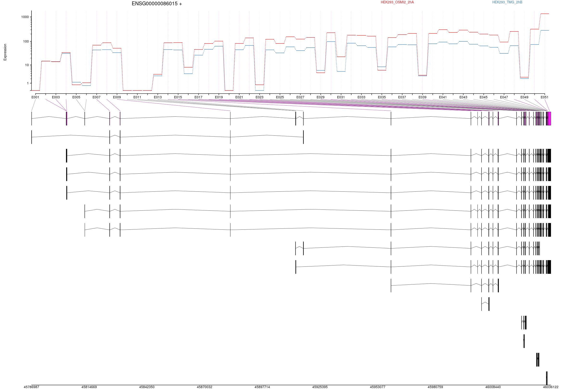Select exon label E049

tap(524, 97)
